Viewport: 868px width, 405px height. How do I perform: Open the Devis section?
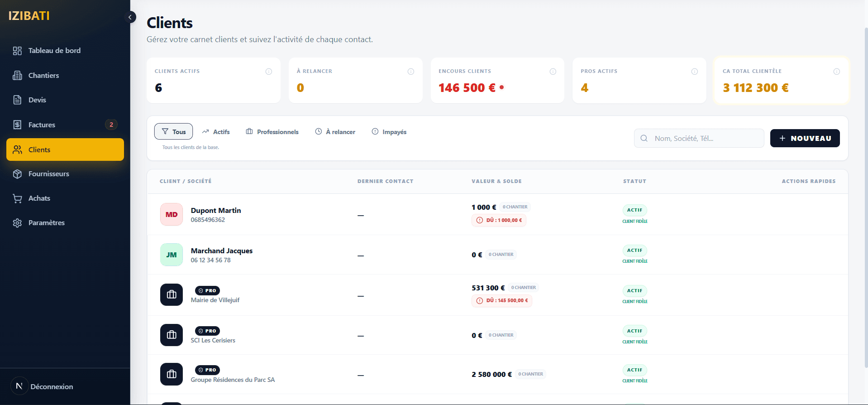(x=37, y=100)
